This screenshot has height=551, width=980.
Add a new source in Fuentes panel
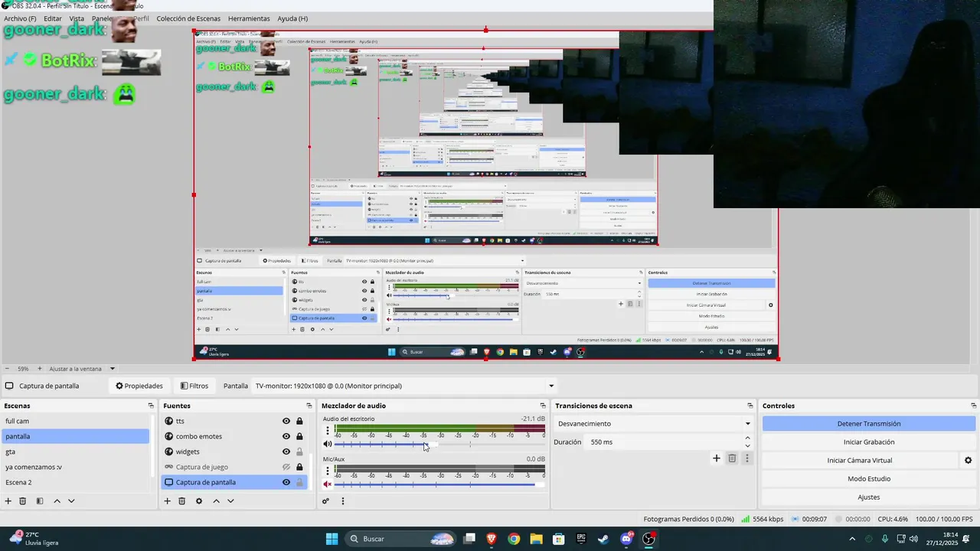[x=167, y=501]
